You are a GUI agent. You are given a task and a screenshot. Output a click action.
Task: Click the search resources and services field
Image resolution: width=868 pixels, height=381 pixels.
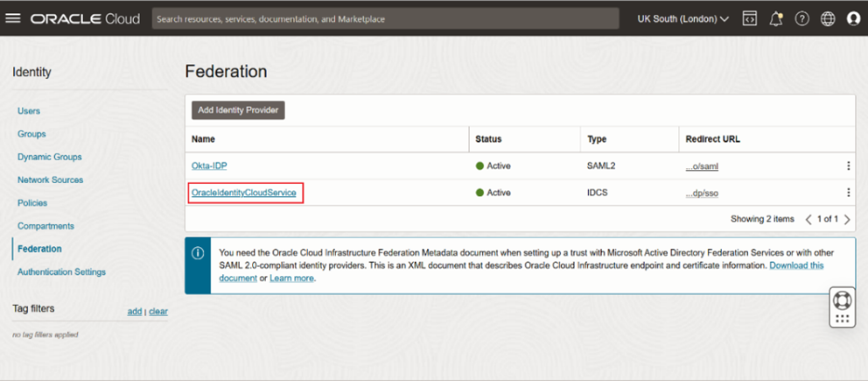tap(385, 18)
